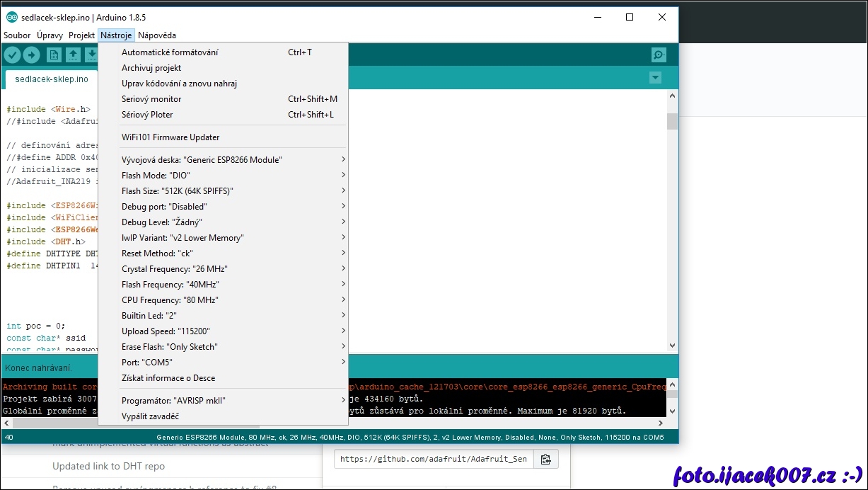Choose WiFi101 Firmware Updater
Image resolution: width=868 pixels, height=490 pixels.
(170, 137)
